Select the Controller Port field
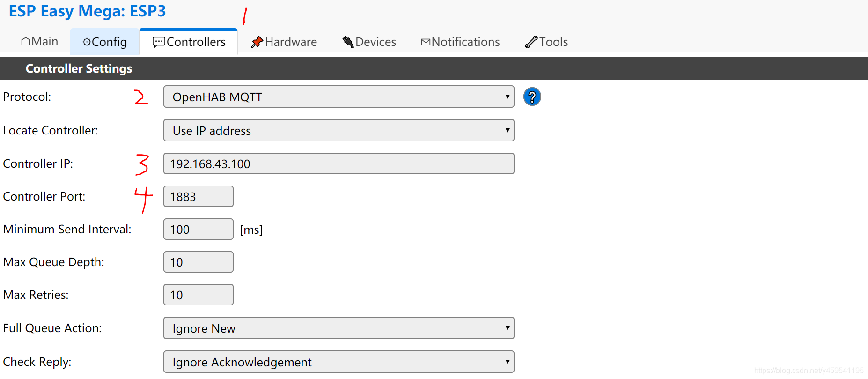The width and height of the screenshot is (868, 379). 198,196
